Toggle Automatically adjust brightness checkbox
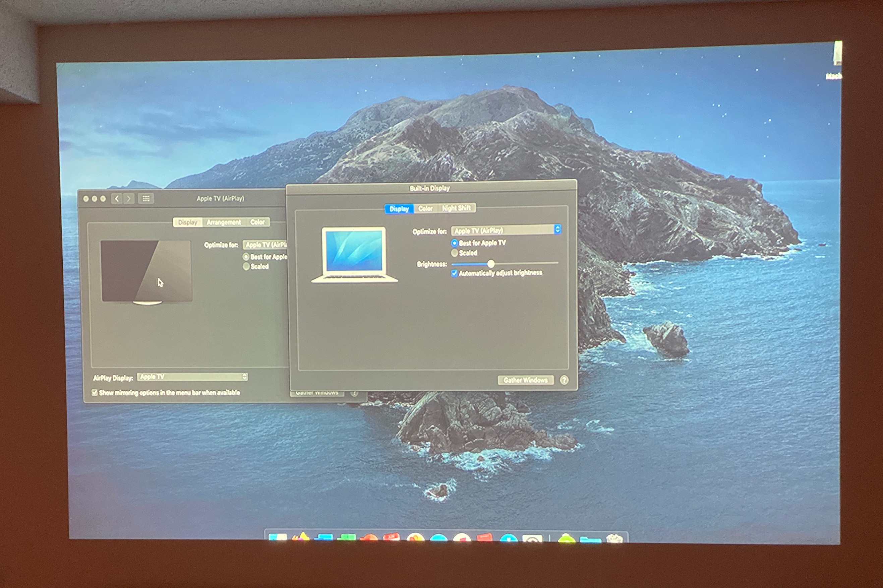 click(454, 273)
